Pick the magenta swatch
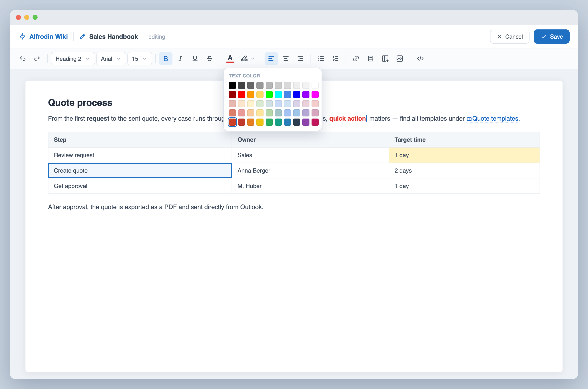Viewport: 588px width, 389px height. tap(315, 95)
